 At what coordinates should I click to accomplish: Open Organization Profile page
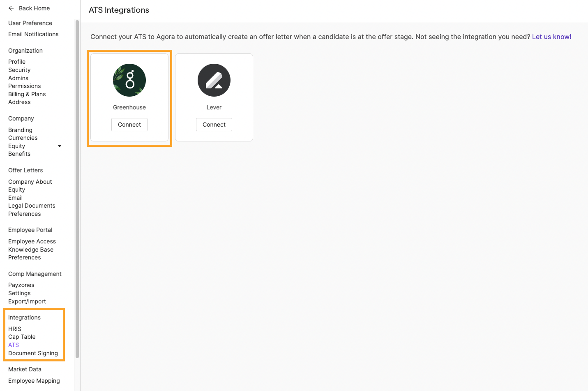(17, 62)
